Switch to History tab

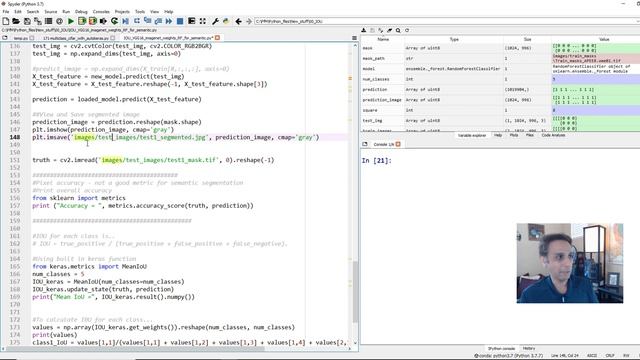tap(529, 348)
